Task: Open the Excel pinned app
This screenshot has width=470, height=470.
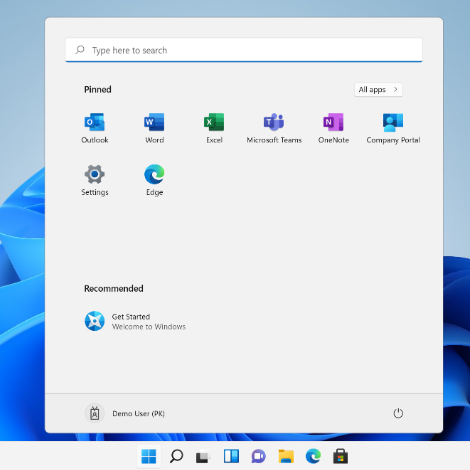Action: [214, 128]
